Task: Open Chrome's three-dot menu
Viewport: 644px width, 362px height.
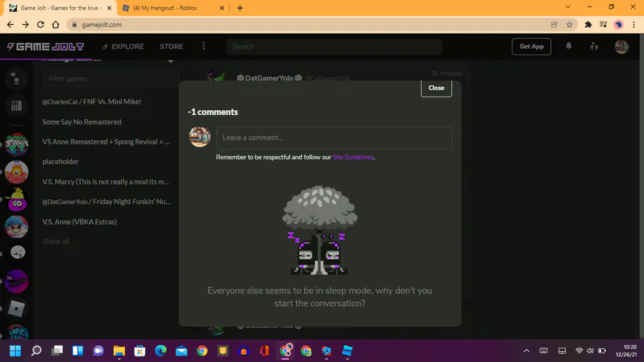Action: (x=634, y=24)
